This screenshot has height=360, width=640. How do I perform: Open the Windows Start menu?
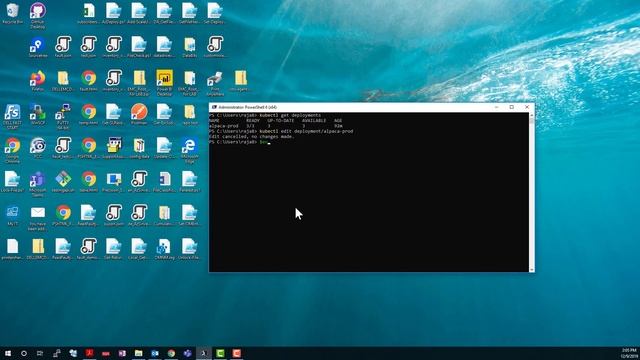7,353
